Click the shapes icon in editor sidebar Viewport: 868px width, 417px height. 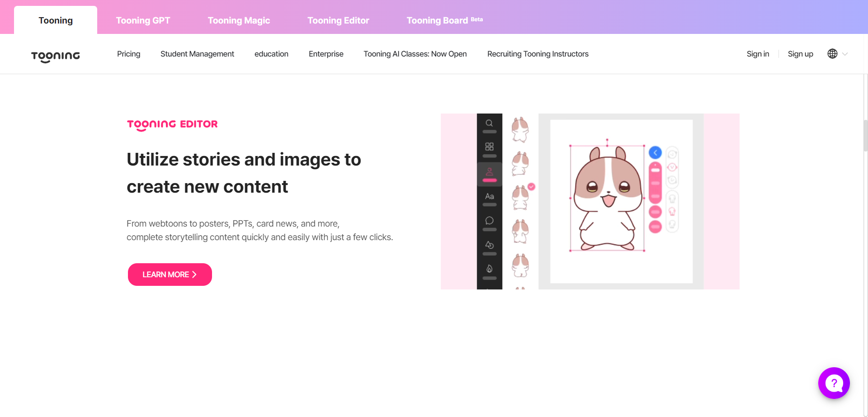[x=489, y=245]
